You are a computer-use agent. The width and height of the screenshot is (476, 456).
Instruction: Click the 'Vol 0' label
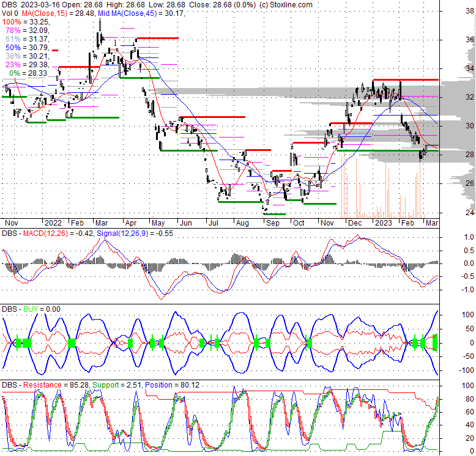pos(10,13)
